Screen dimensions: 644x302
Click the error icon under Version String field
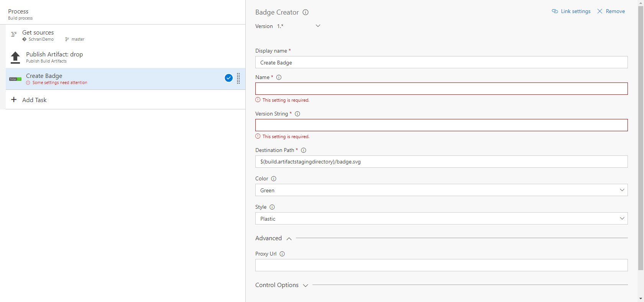[x=258, y=136]
